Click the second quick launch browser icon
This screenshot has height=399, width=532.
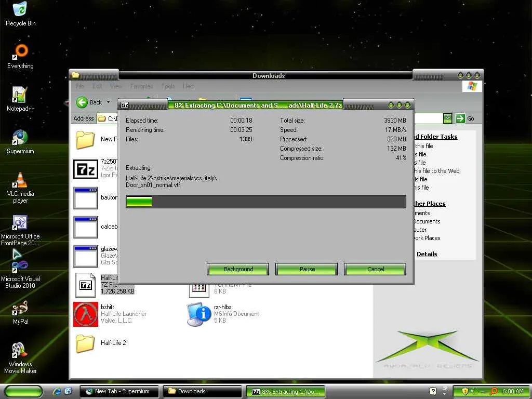(68, 391)
